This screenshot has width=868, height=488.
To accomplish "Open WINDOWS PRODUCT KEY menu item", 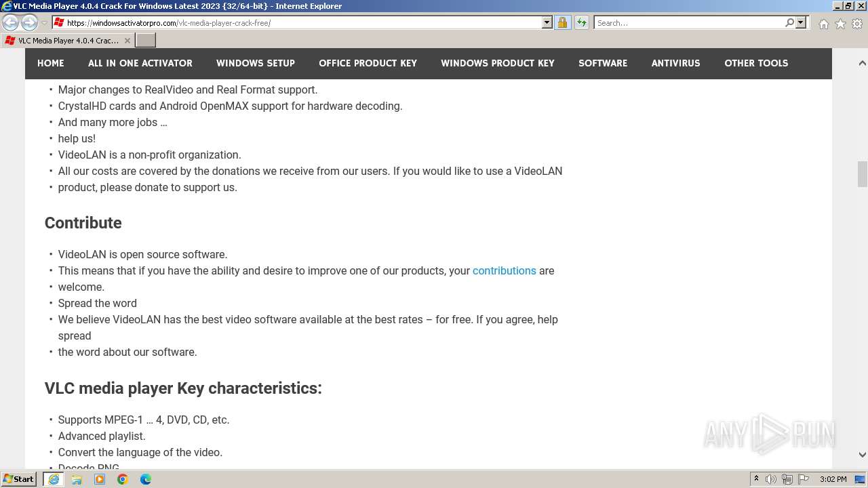I will 498,63.
